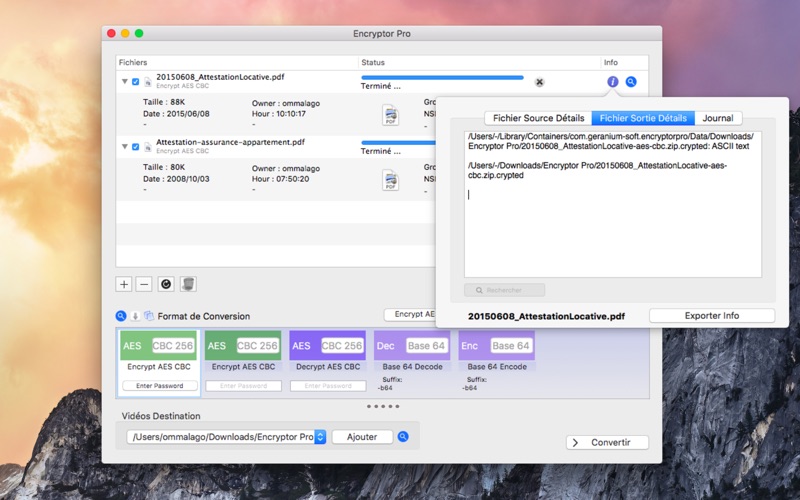Click the trash can icon to clear the list
The height and width of the screenshot is (500, 800).
click(188, 284)
